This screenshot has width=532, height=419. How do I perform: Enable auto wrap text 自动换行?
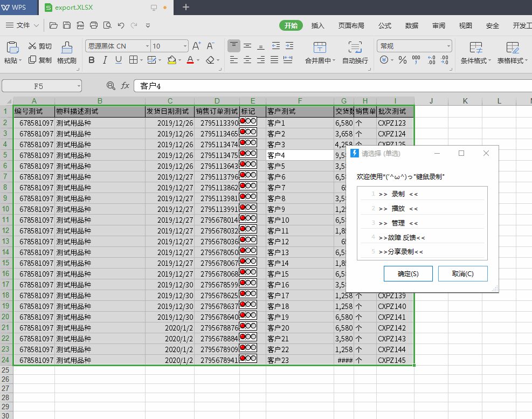pyautogui.click(x=355, y=53)
